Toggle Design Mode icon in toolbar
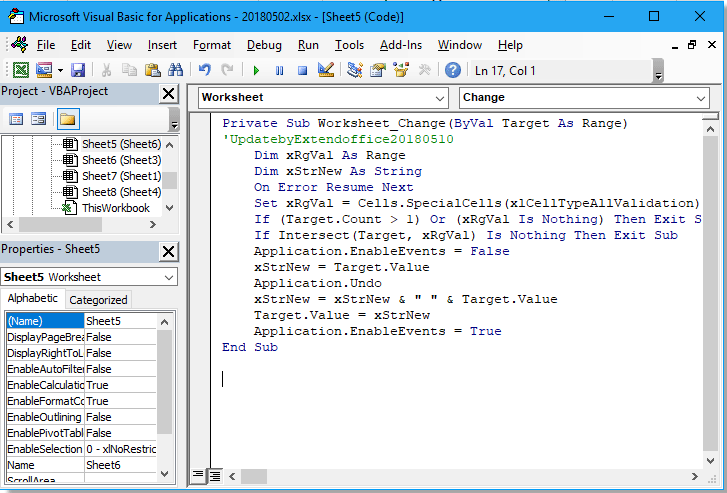 [325, 70]
